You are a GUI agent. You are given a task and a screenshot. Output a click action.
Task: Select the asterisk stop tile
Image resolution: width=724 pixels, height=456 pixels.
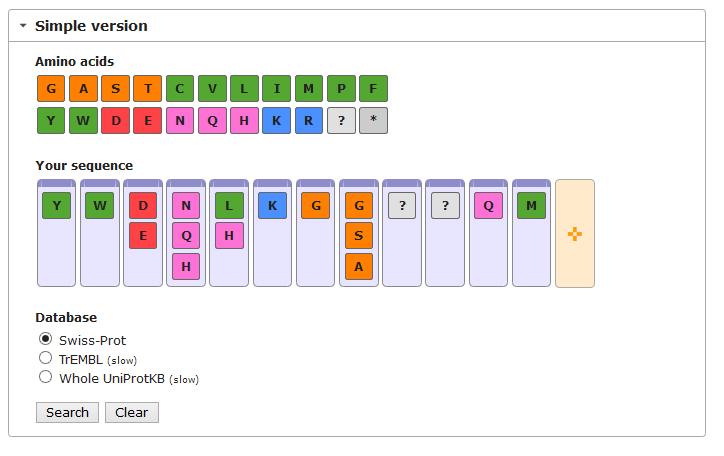pyautogui.click(x=373, y=121)
